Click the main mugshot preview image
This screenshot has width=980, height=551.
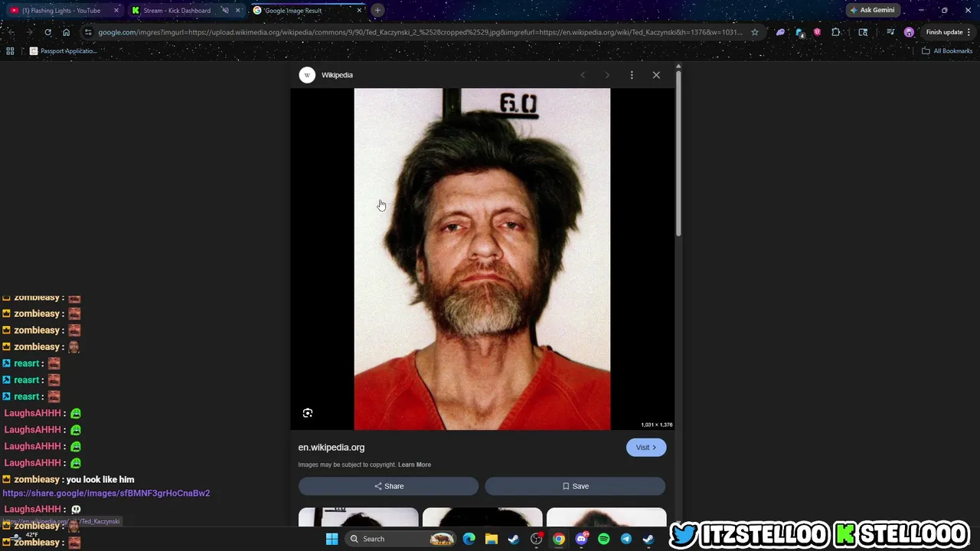tap(482, 259)
